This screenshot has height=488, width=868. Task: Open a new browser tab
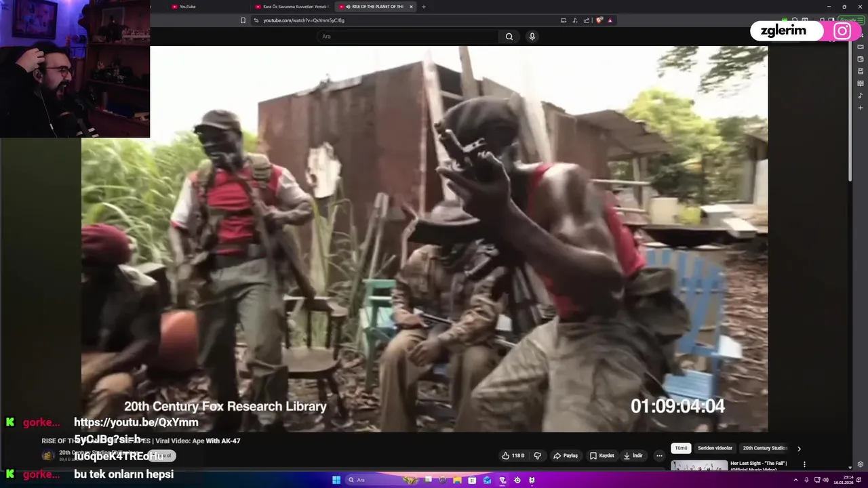pos(424,7)
